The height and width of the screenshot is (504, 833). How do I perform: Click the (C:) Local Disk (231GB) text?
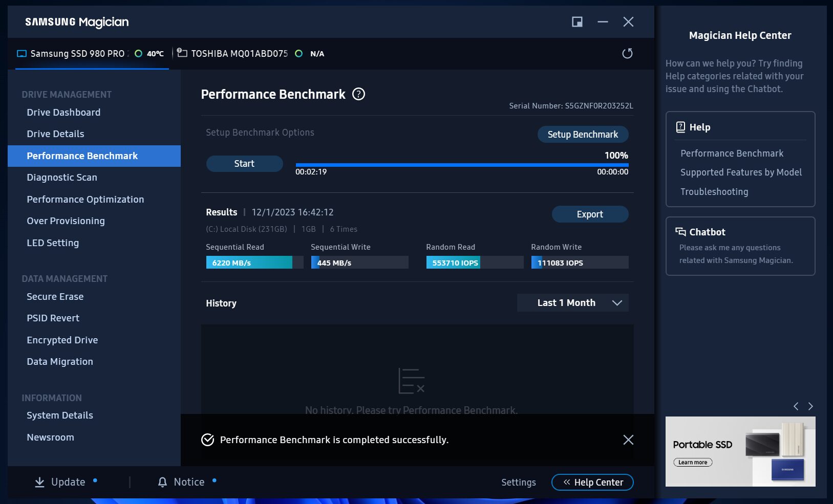click(x=246, y=229)
